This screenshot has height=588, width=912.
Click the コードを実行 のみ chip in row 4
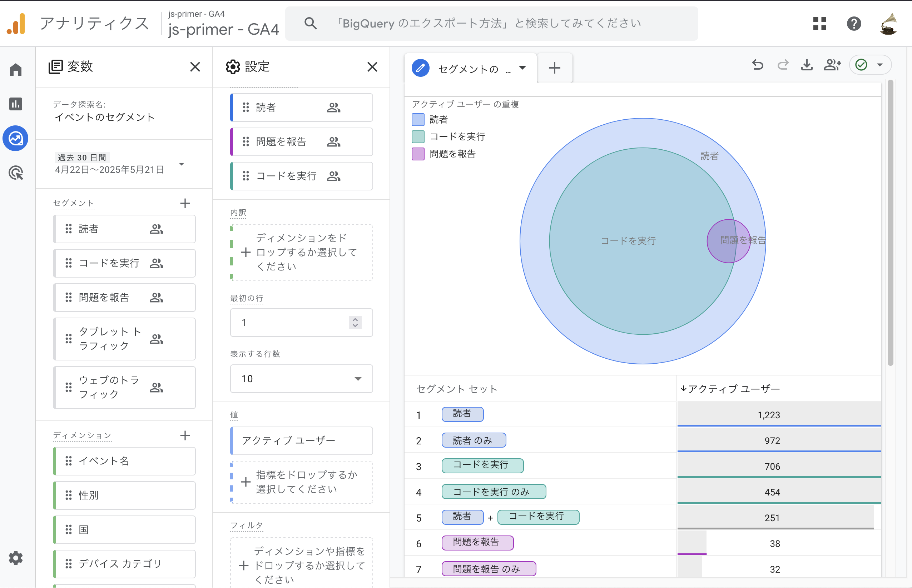point(494,492)
